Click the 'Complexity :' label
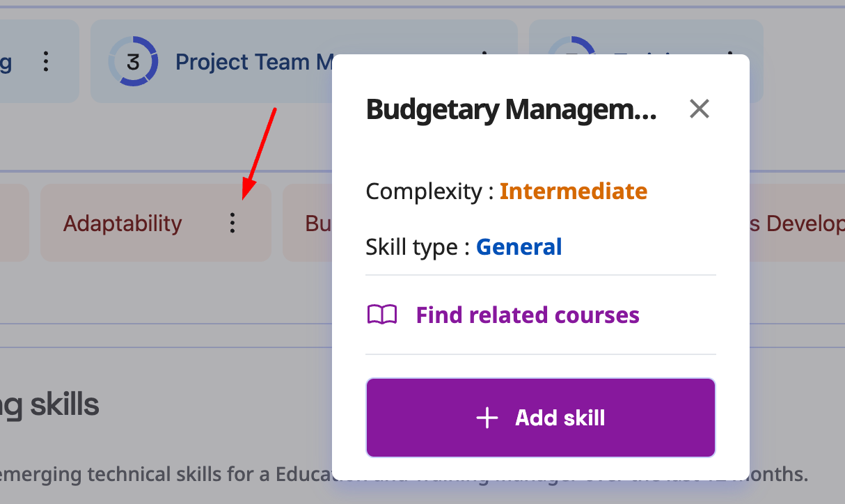 pyautogui.click(x=429, y=191)
